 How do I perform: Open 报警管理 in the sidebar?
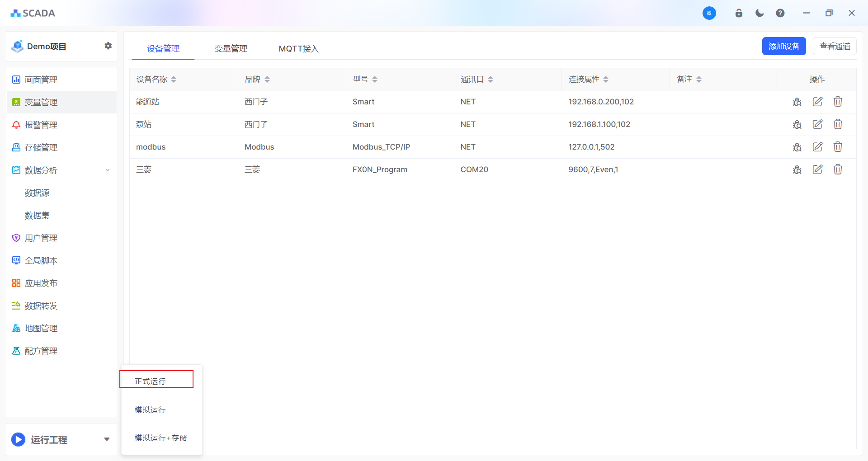pyautogui.click(x=41, y=125)
